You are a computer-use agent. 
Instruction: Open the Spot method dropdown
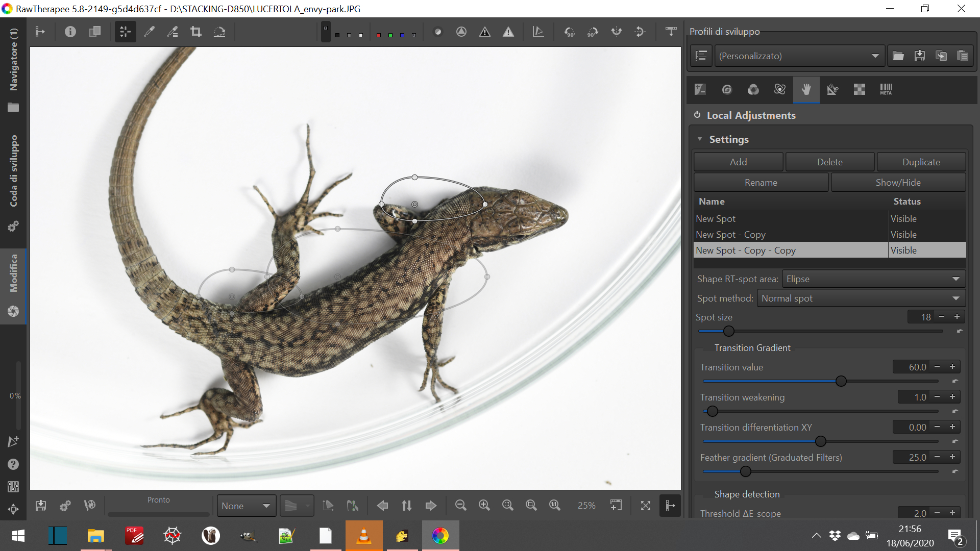861,298
